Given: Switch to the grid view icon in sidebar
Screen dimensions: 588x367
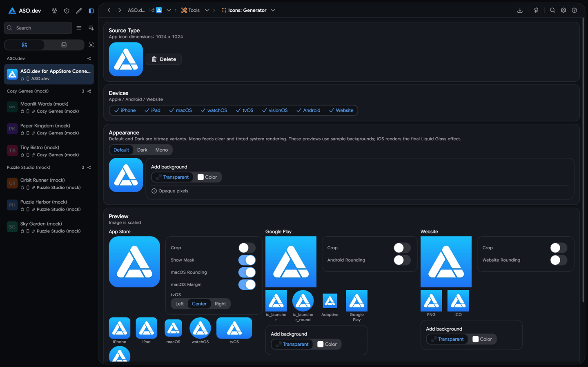Looking at the screenshot, I should (24, 45).
